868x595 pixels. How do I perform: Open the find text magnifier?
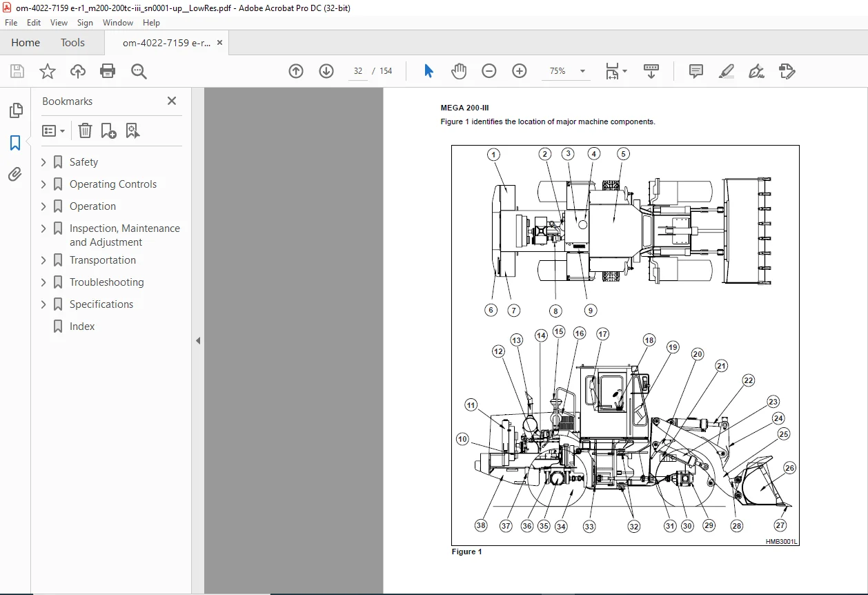139,71
